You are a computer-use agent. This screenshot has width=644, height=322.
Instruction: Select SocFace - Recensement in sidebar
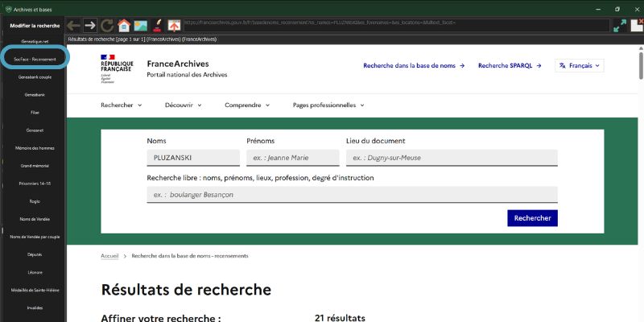point(35,59)
